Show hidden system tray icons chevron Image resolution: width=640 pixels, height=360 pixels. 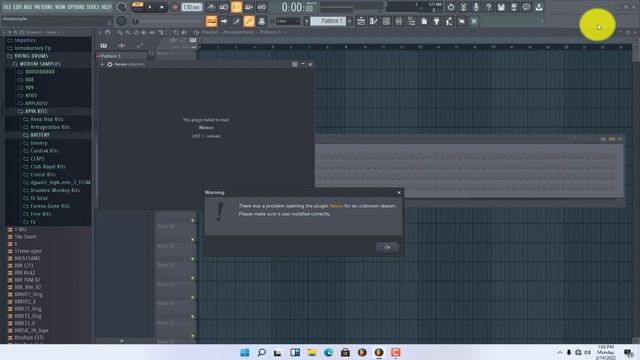point(560,352)
